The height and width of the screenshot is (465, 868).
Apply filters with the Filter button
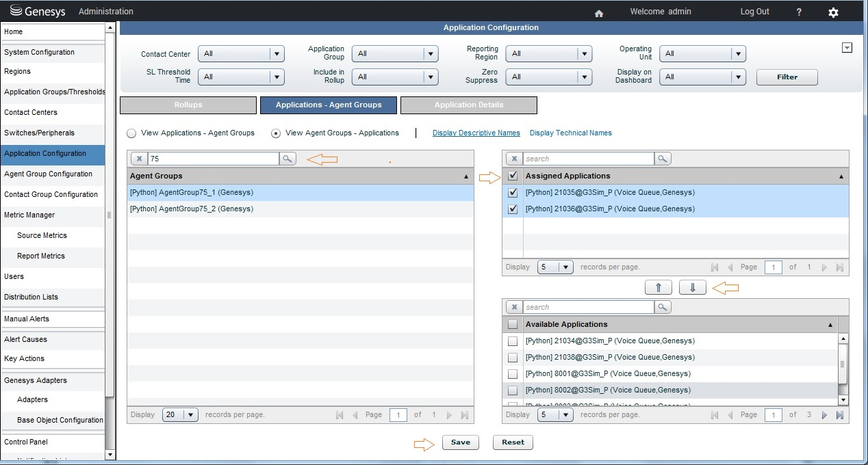tap(787, 77)
